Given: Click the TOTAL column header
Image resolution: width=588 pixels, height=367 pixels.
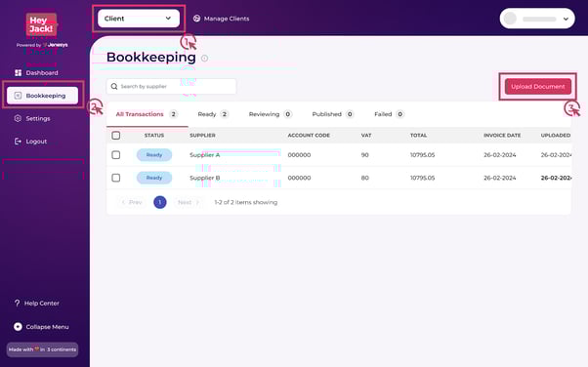Looking at the screenshot, I should 418,136.
